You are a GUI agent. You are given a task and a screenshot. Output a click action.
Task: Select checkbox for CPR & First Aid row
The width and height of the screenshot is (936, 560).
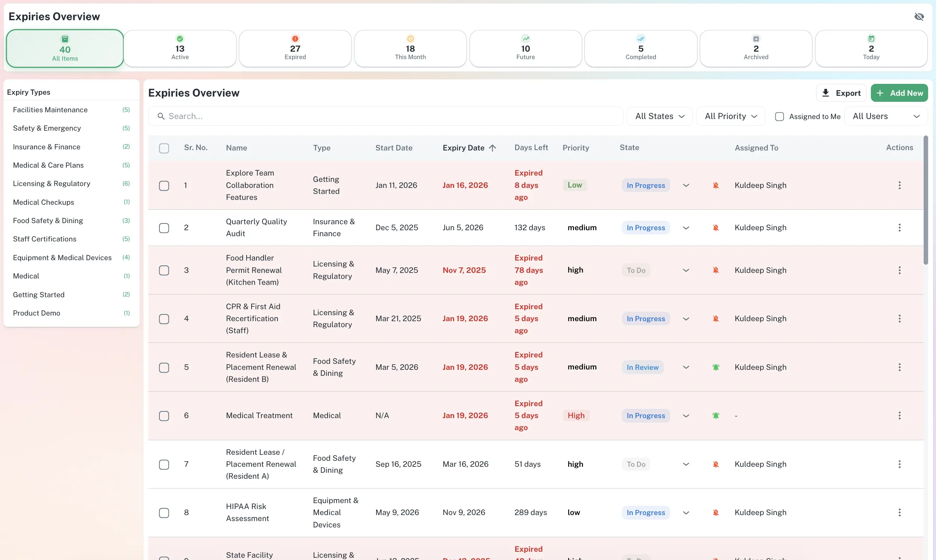click(164, 319)
